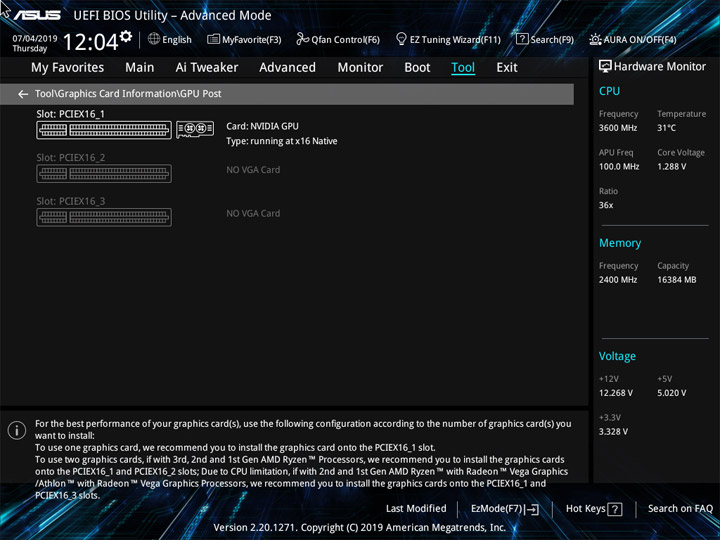Click the 'Slot: PCIEX16_2' label

coord(71,158)
